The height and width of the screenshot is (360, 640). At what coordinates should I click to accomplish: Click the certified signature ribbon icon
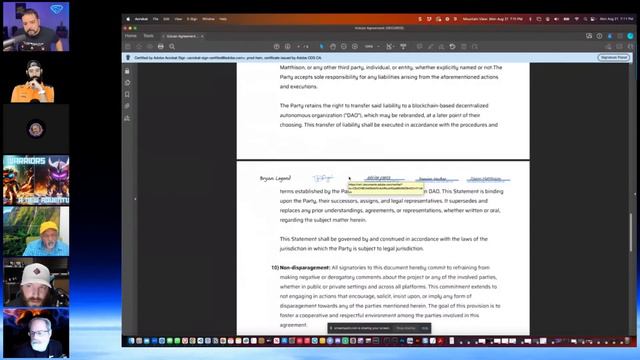click(x=128, y=58)
